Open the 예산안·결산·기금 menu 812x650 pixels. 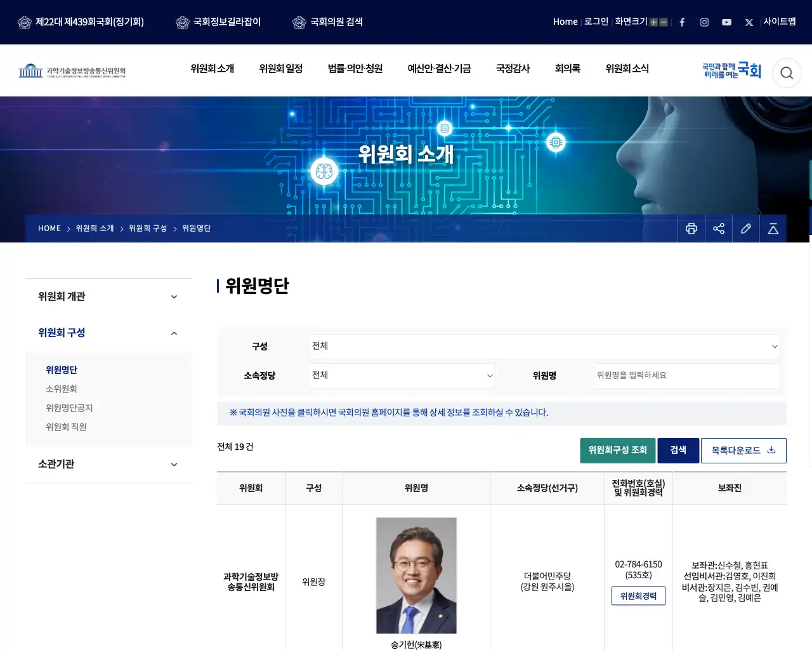pyautogui.click(x=439, y=69)
